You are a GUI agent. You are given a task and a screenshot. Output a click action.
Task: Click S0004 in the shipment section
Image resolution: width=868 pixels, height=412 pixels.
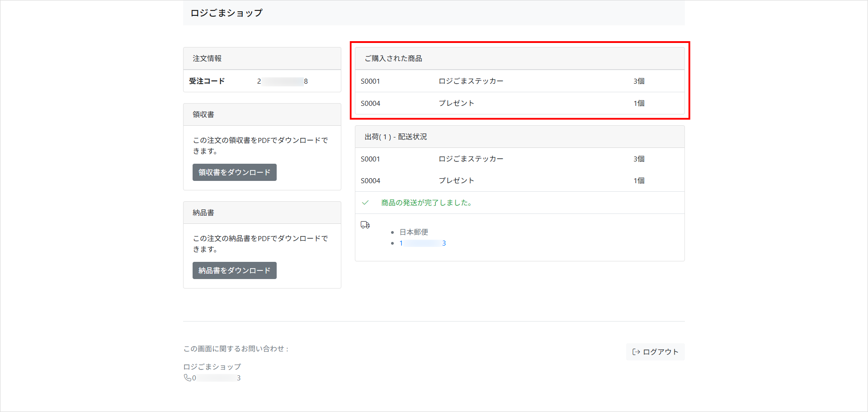tap(370, 181)
